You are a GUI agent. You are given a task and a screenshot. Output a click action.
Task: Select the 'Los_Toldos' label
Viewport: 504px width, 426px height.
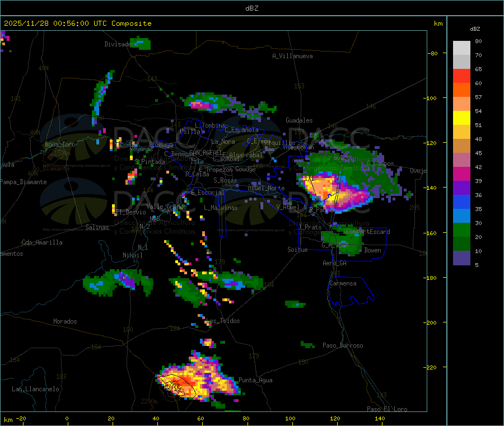(x=223, y=321)
